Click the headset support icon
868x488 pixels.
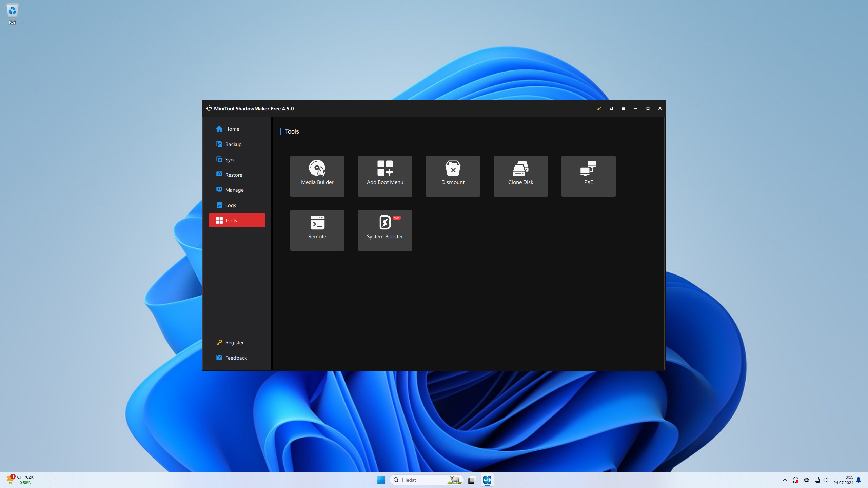pos(611,108)
